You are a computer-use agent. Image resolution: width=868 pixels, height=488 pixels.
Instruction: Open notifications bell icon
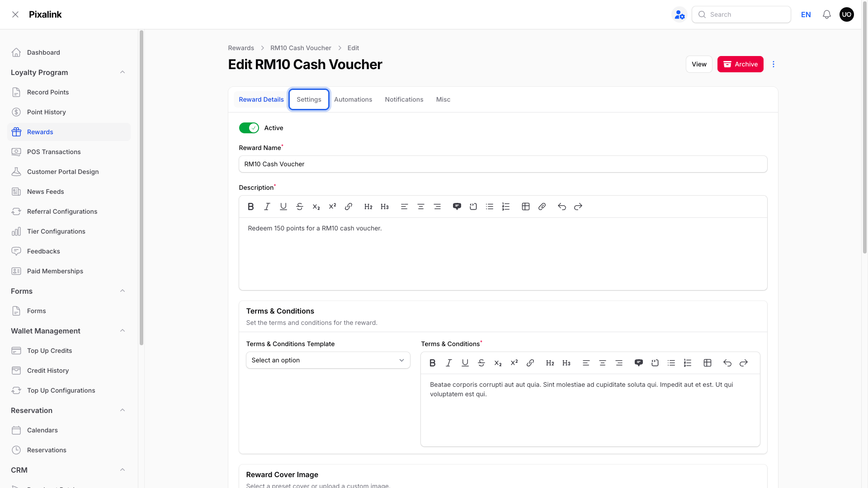[827, 14]
